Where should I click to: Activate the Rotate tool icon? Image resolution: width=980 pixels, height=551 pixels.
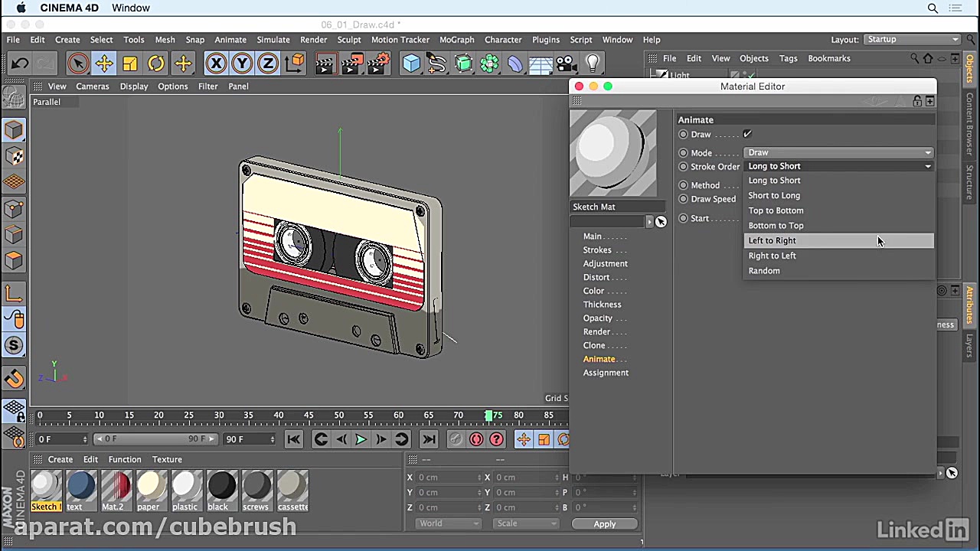click(x=155, y=64)
